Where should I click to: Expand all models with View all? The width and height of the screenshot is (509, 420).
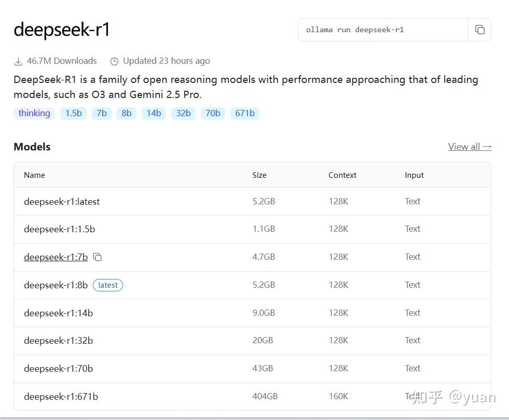point(470,147)
